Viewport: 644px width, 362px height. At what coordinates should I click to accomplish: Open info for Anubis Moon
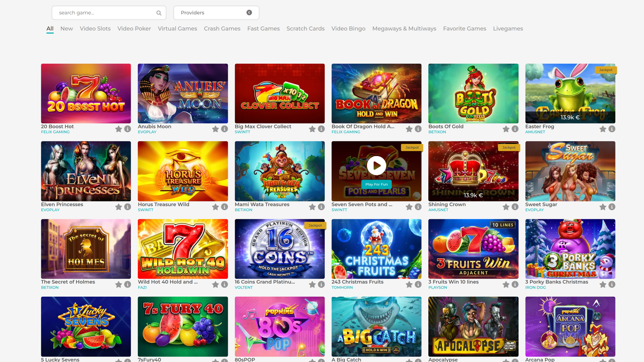(x=224, y=129)
